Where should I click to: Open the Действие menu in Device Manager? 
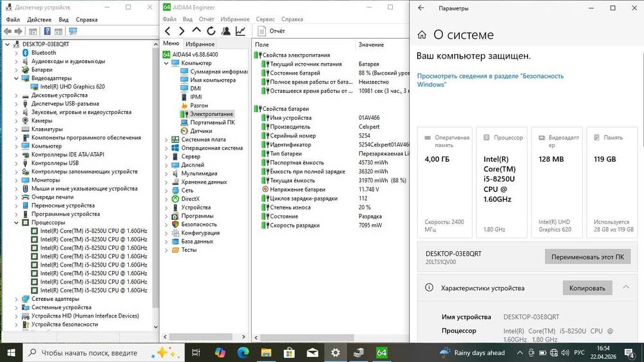pyautogui.click(x=39, y=19)
